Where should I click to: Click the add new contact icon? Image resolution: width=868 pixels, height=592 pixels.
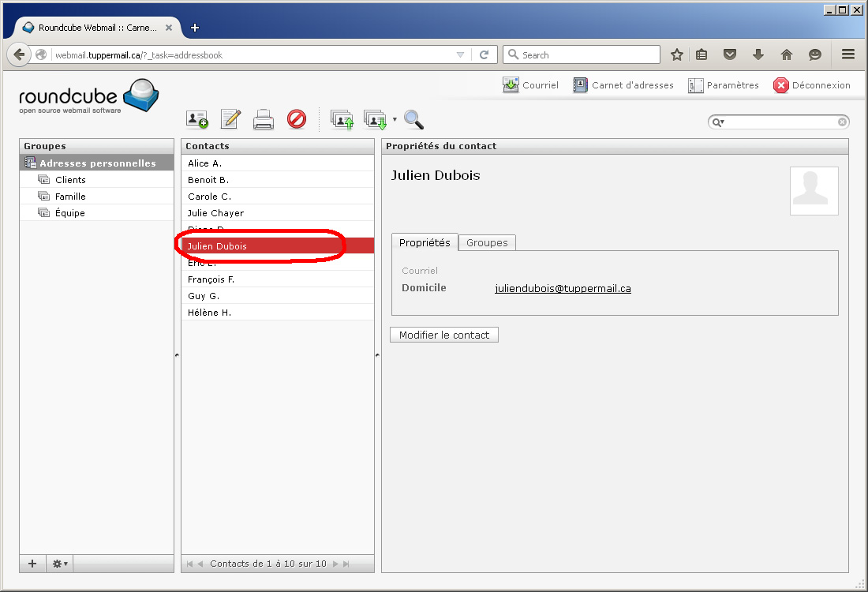196,119
